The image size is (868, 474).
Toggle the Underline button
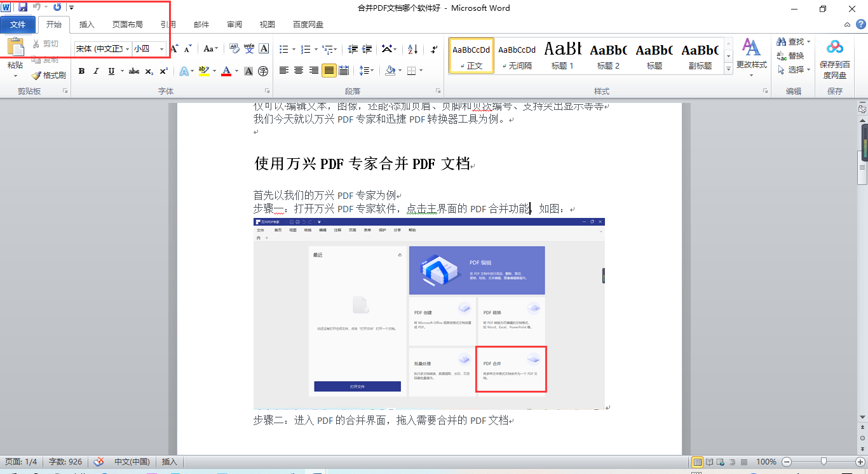click(x=111, y=71)
